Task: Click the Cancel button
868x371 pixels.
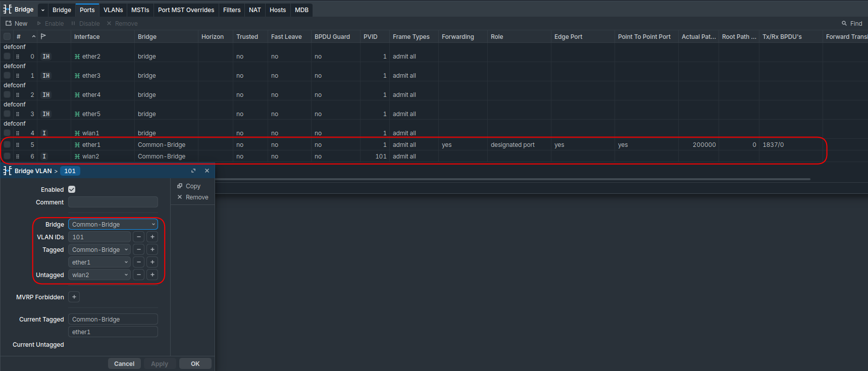Action: 124,363
